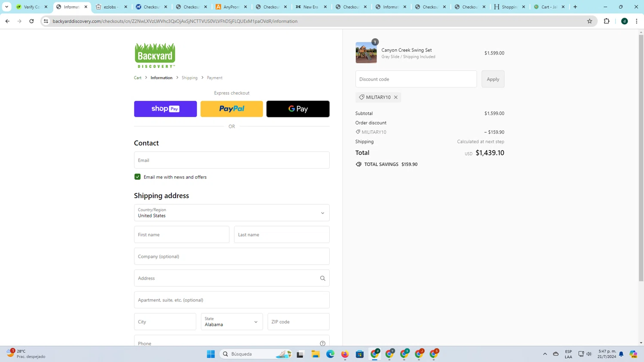Click the ZIP code field

(x=298, y=322)
